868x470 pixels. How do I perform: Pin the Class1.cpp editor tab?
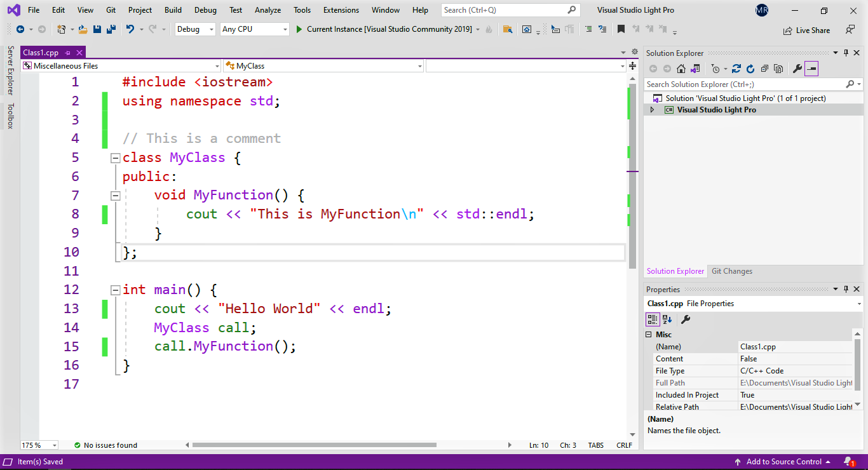coord(68,53)
